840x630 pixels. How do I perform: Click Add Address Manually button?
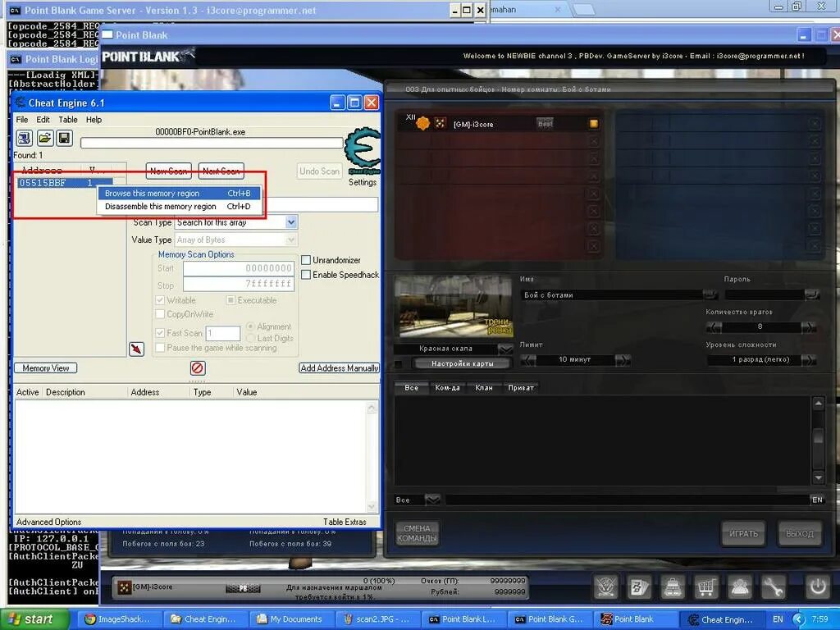click(339, 368)
